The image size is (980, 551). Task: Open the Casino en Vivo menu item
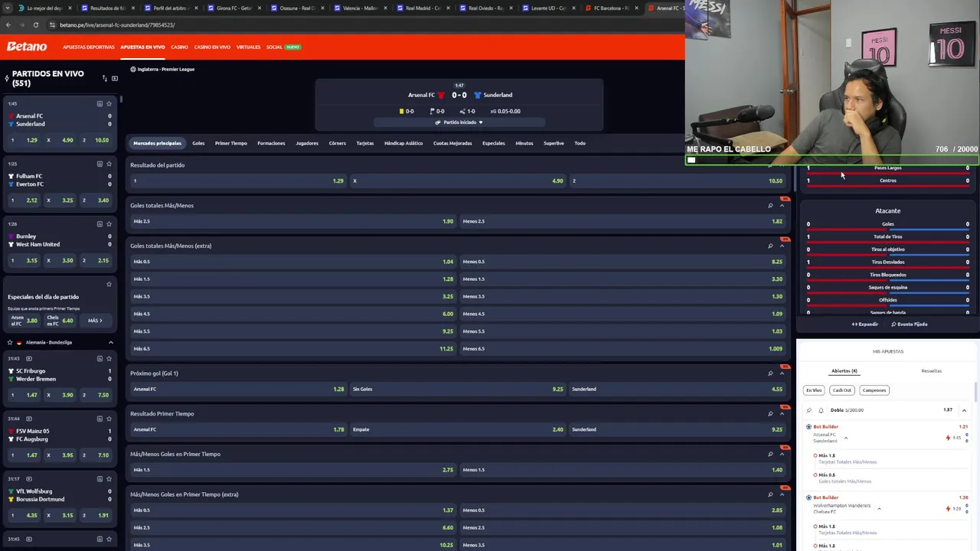[x=212, y=47]
